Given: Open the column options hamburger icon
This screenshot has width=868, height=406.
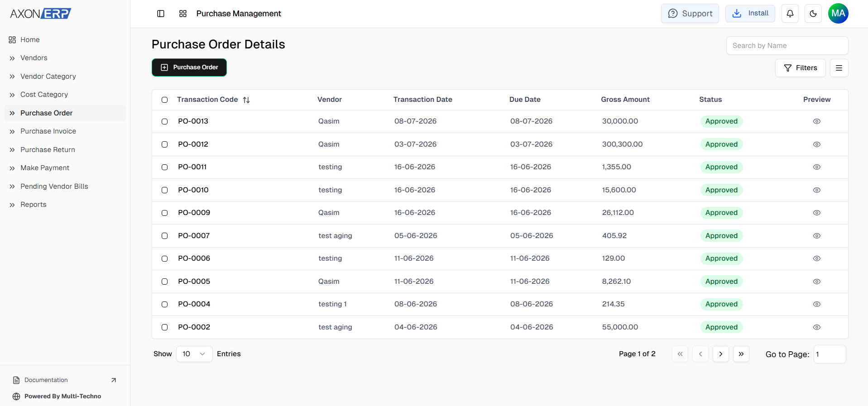Looking at the screenshot, I should click(839, 68).
